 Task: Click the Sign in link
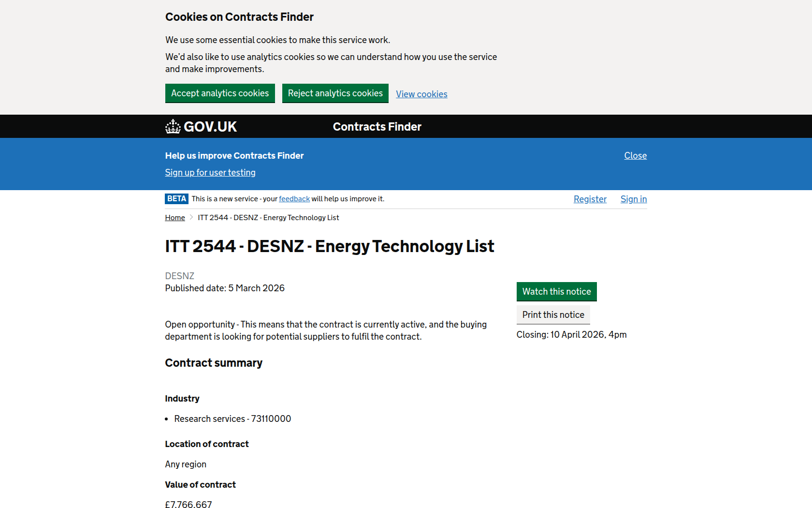pyautogui.click(x=633, y=199)
